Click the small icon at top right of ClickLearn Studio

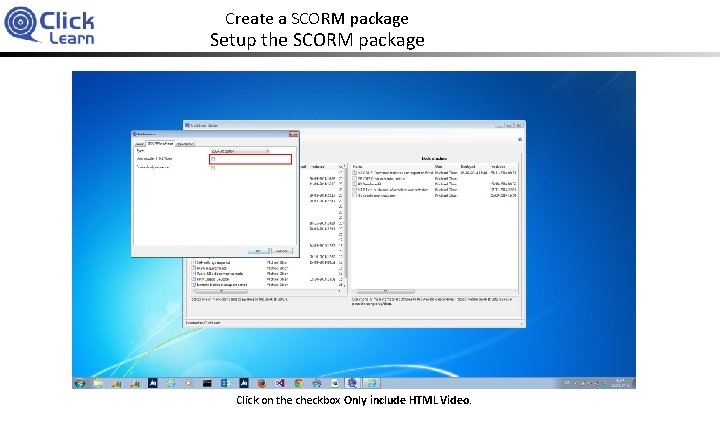point(520,139)
